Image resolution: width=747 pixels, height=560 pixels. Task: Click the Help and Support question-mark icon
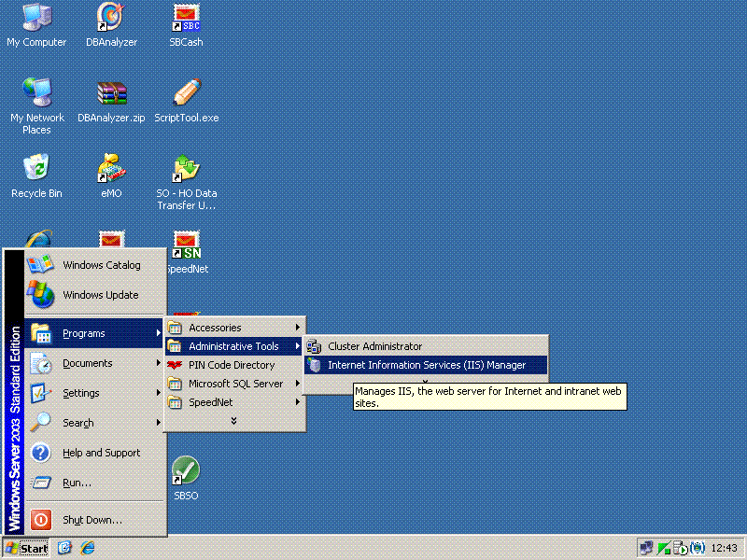point(41,453)
